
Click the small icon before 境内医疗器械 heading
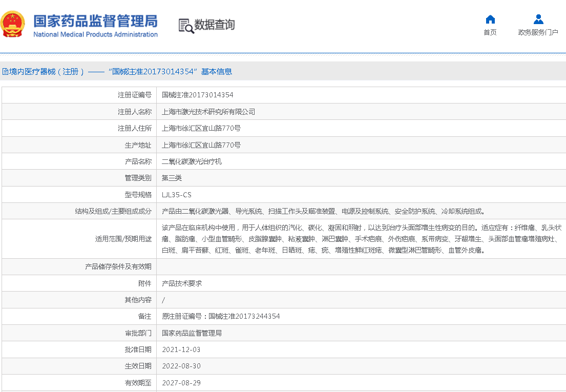[x=5, y=72]
